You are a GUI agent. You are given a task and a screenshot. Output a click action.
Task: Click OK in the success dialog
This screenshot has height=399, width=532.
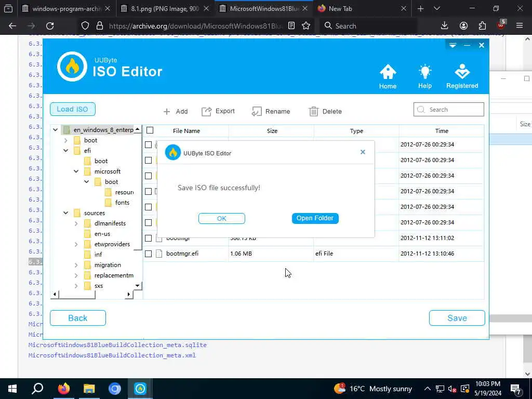[221, 219]
